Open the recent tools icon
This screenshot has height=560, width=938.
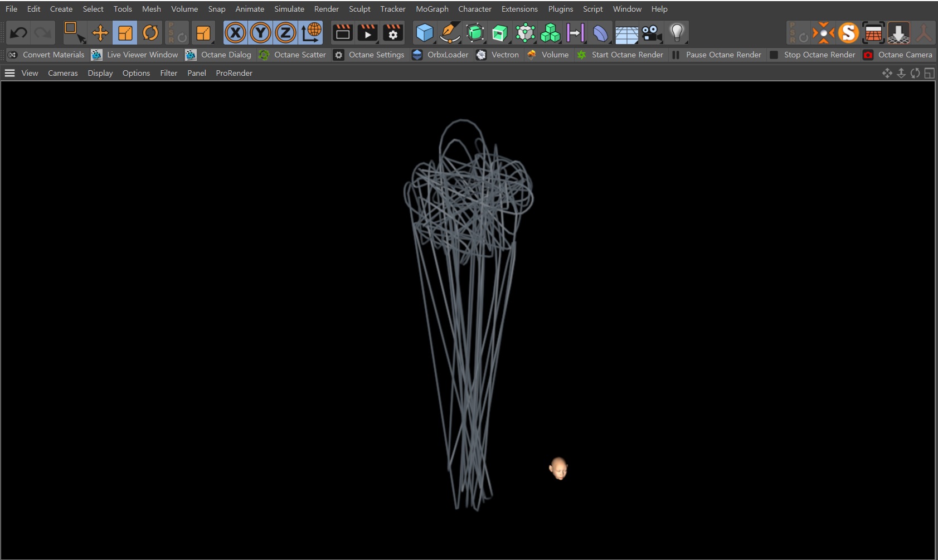pyautogui.click(x=203, y=33)
